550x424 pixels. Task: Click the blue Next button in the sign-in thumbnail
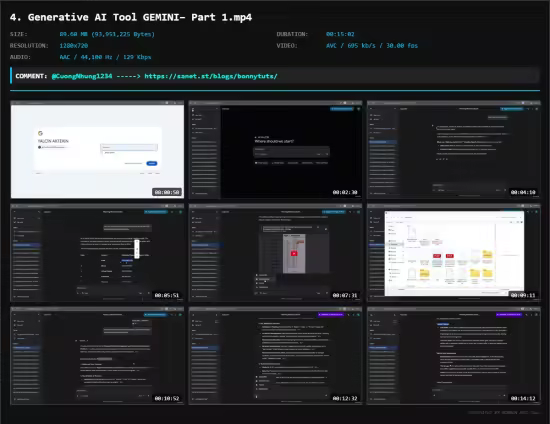tap(152, 163)
